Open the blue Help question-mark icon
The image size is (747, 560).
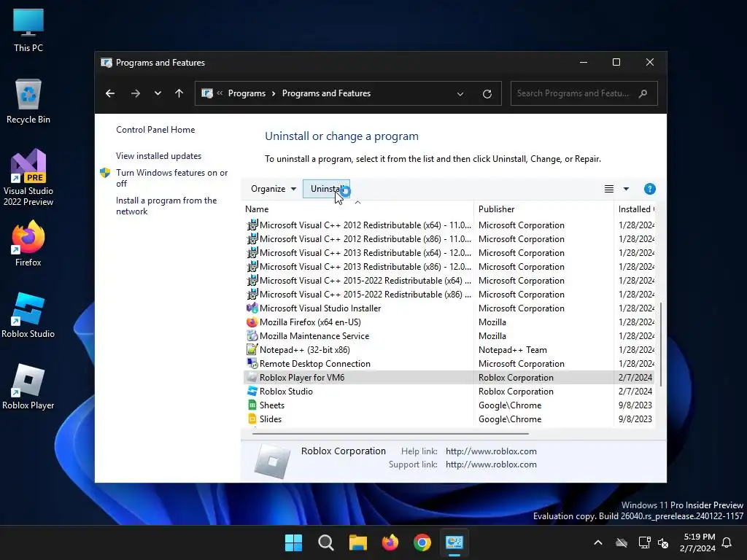649,189
